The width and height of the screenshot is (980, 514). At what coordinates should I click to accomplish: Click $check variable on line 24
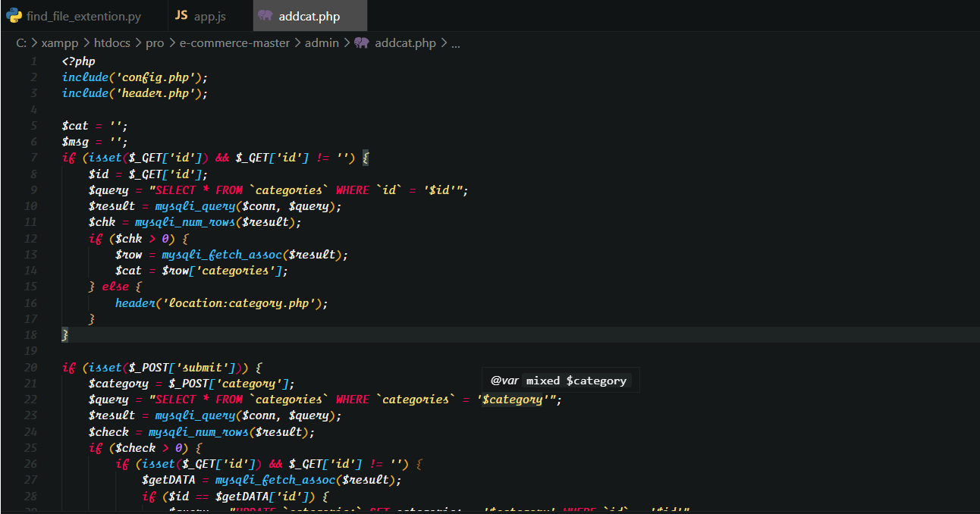coord(108,432)
